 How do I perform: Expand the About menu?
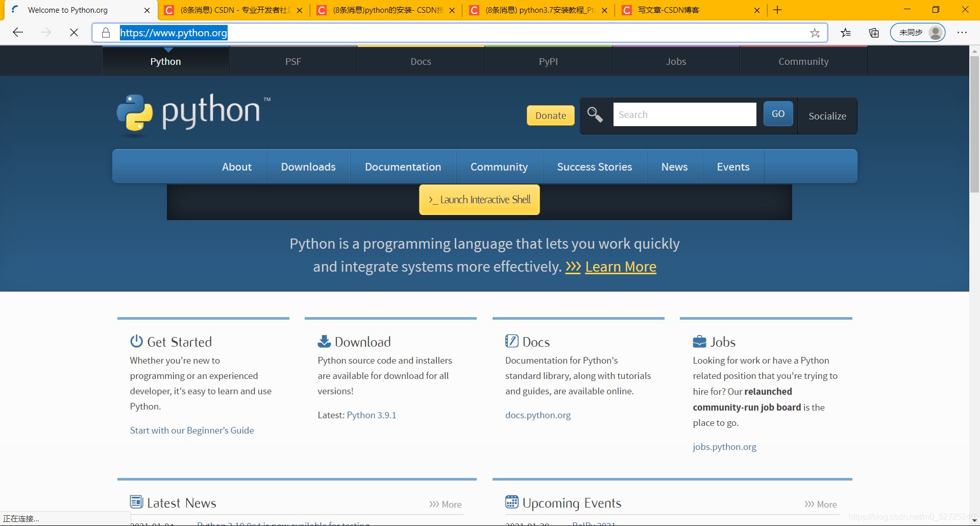pos(237,167)
